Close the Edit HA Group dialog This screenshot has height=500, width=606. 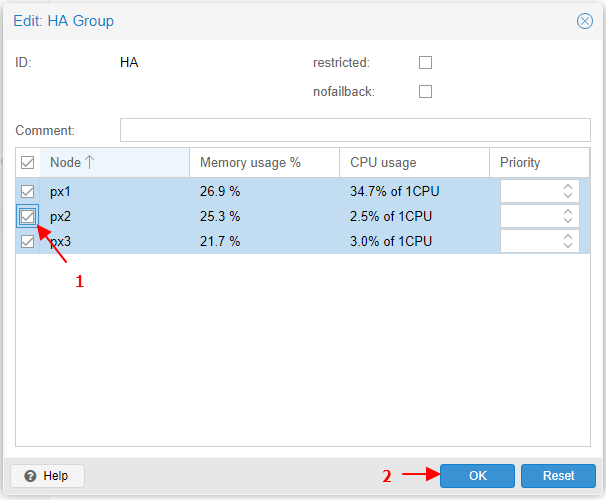(x=585, y=21)
